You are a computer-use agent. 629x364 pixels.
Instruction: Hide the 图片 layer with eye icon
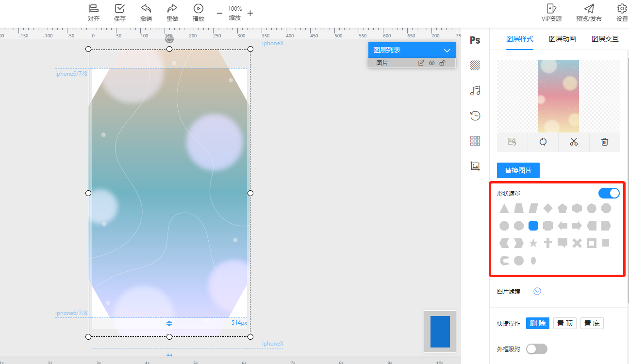(x=431, y=63)
